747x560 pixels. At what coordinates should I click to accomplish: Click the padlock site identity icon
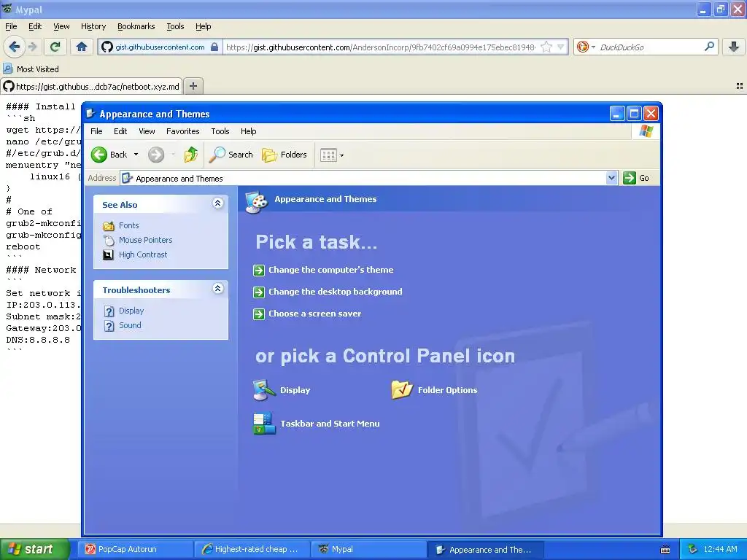click(x=214, y=47)
